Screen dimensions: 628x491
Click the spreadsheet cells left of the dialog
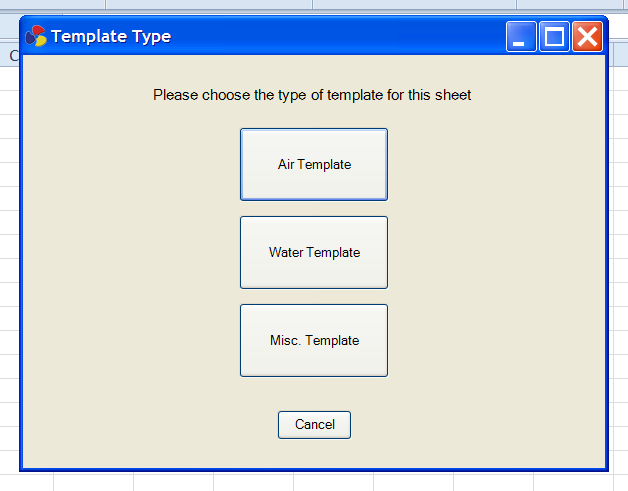[9, 250]
